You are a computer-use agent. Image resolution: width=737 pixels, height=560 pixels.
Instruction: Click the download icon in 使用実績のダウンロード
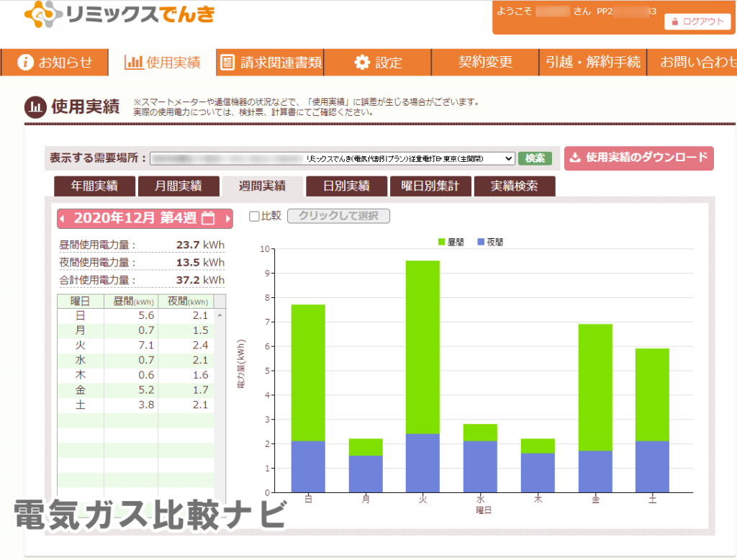pos(576,158)
